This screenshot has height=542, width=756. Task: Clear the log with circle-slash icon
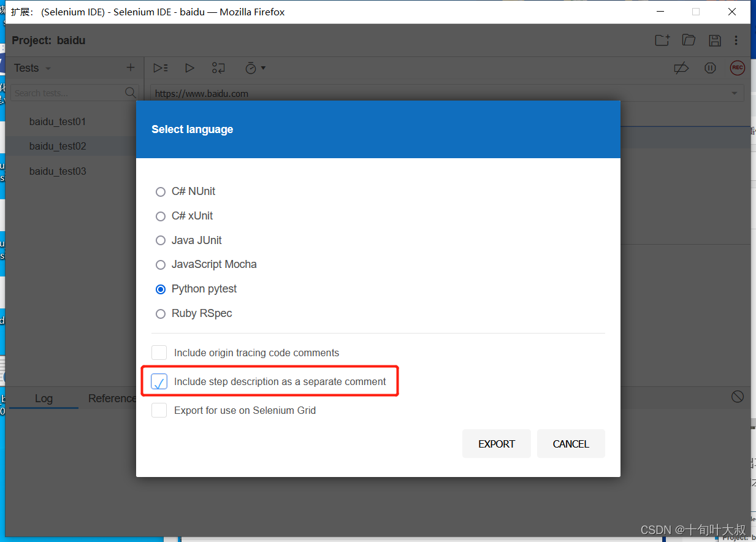click(738, 397)
